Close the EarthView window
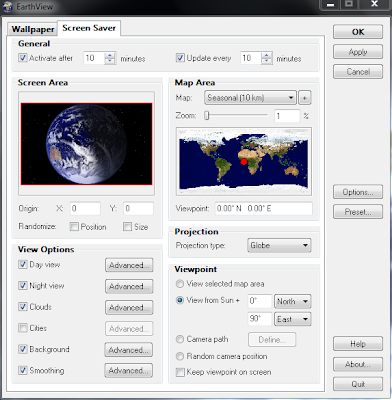Viewport: 392px width, 400px height. click(375, 4)
